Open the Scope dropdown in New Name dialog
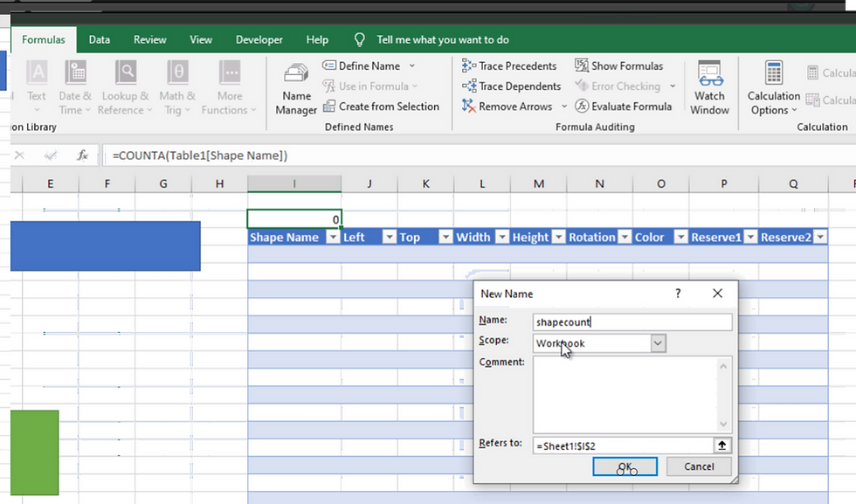 coord(659,342)
